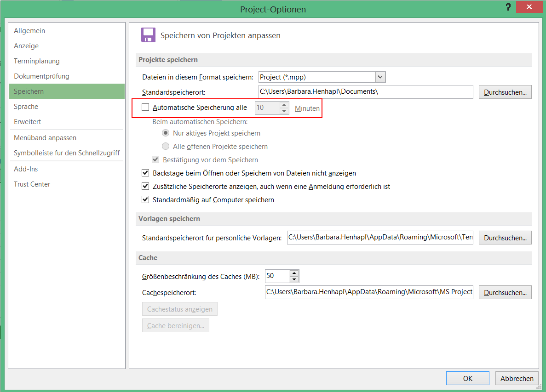Open the file format dropdown Project (*.mpp)
546x392 pixels.
380,77
